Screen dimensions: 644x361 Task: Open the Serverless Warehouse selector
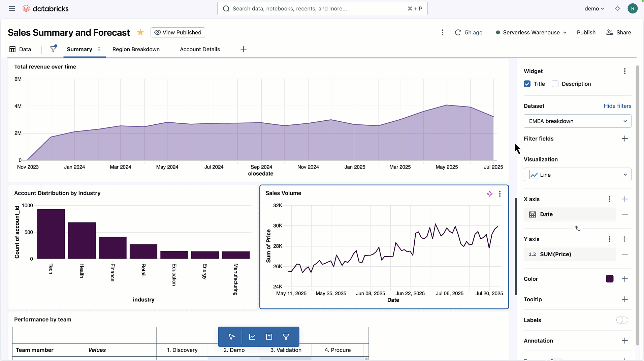[x=532, y=32]
